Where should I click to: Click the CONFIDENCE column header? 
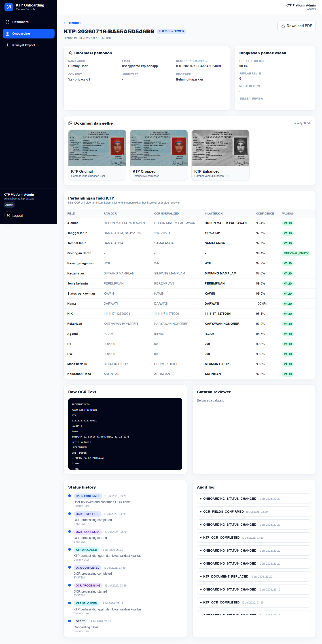point(265,213)
